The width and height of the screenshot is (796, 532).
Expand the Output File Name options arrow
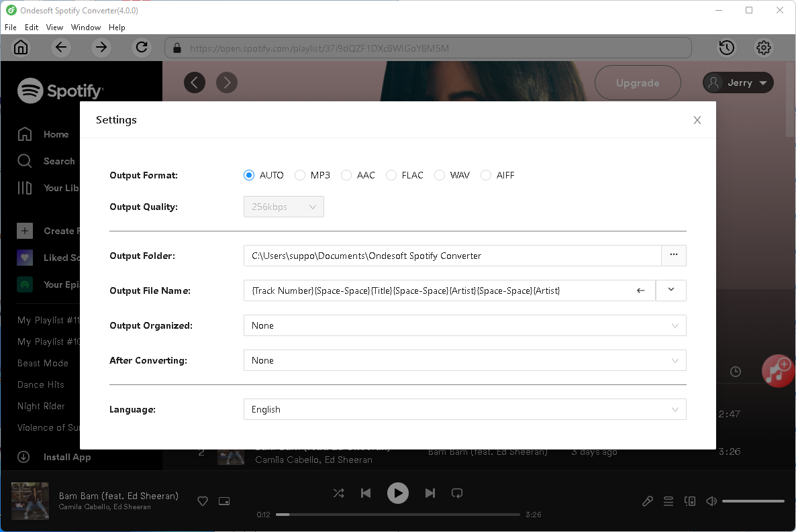click(x=671, y=290)
